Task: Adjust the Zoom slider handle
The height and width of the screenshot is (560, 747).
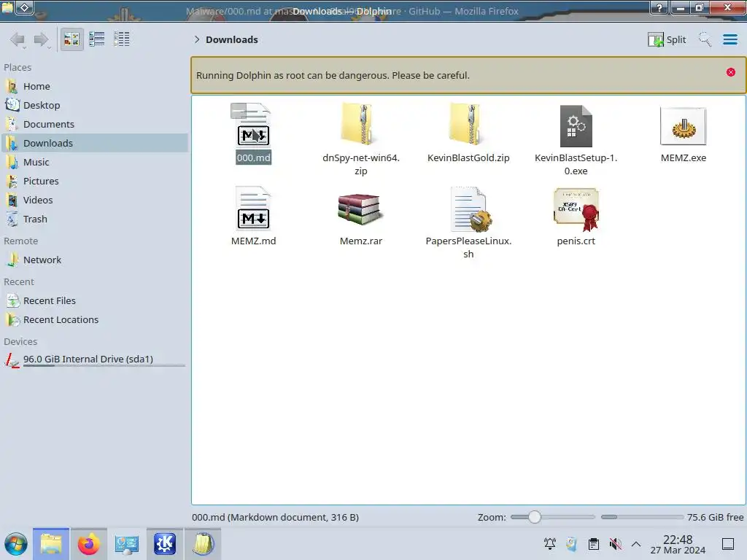Action: point(535,517)
